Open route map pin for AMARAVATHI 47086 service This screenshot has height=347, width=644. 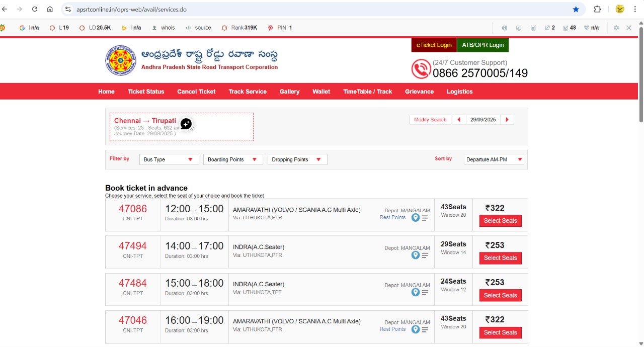pos(415,217)
